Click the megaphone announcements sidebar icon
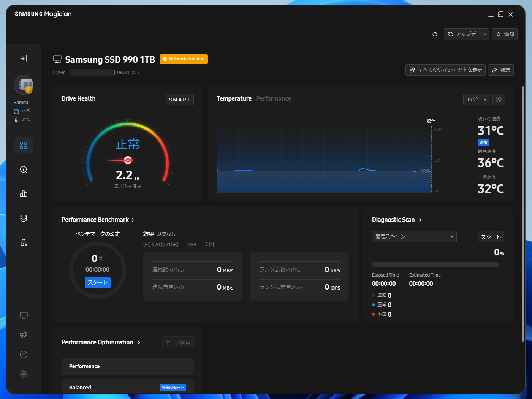This screenshot has width=532, height=399. (x=24, y=335)
